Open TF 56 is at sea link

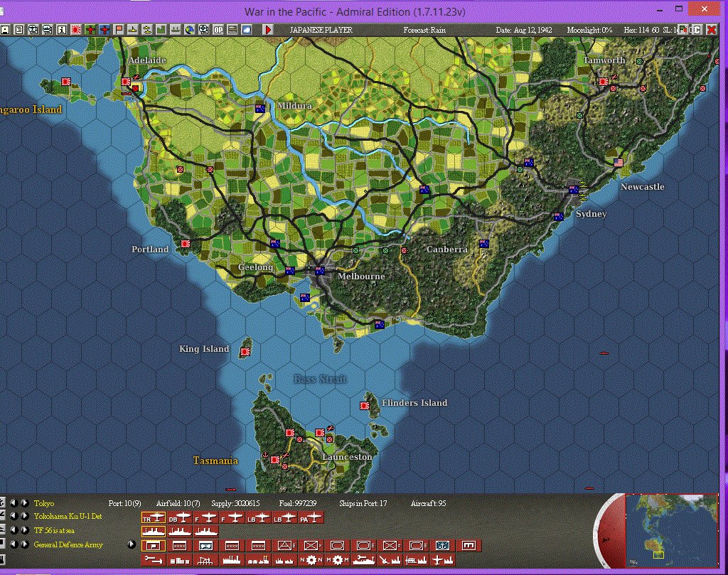tap(54, 530)
